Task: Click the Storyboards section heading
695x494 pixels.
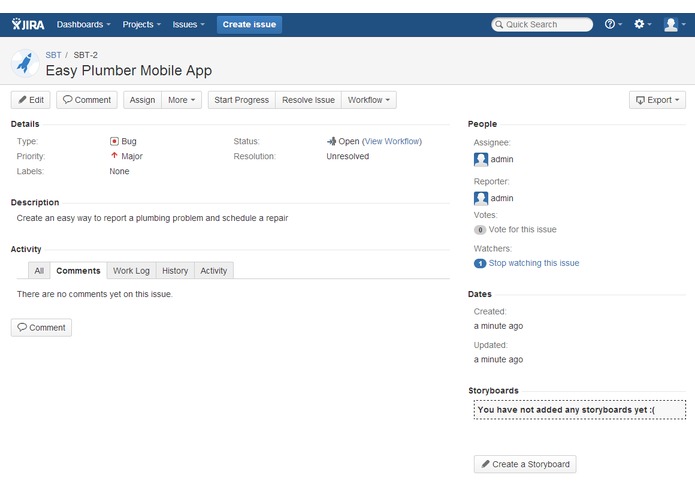Action: point(493,391)
